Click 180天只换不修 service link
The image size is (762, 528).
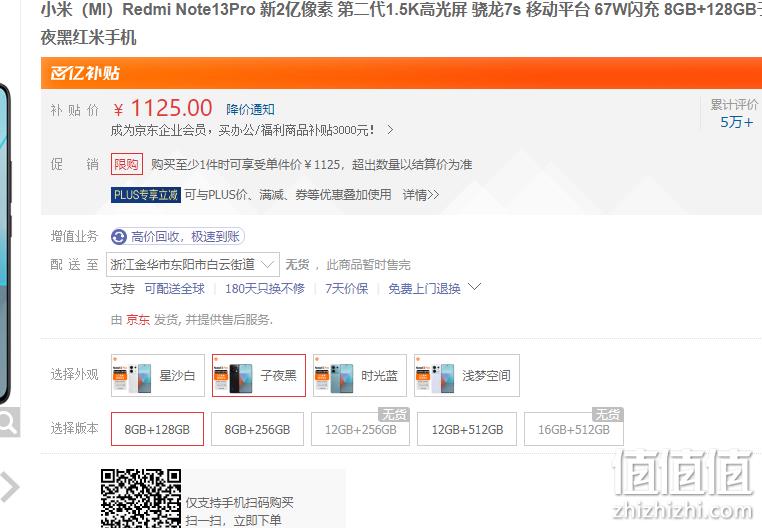click(265, 289)
